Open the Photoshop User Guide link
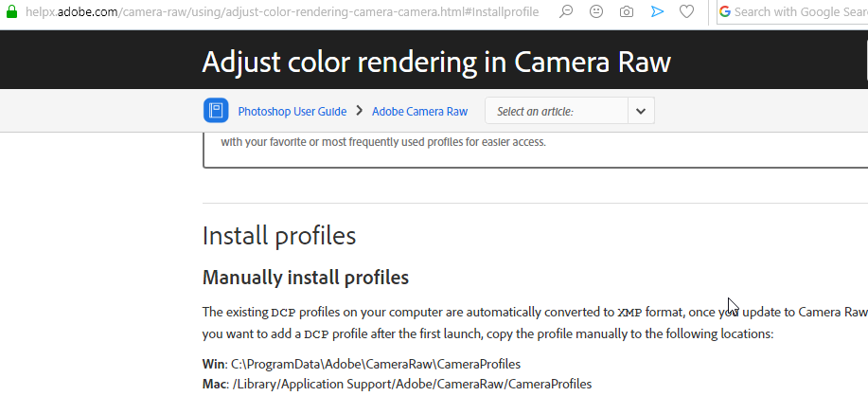This screenshot has width=868, height=396. click(292, 112)
